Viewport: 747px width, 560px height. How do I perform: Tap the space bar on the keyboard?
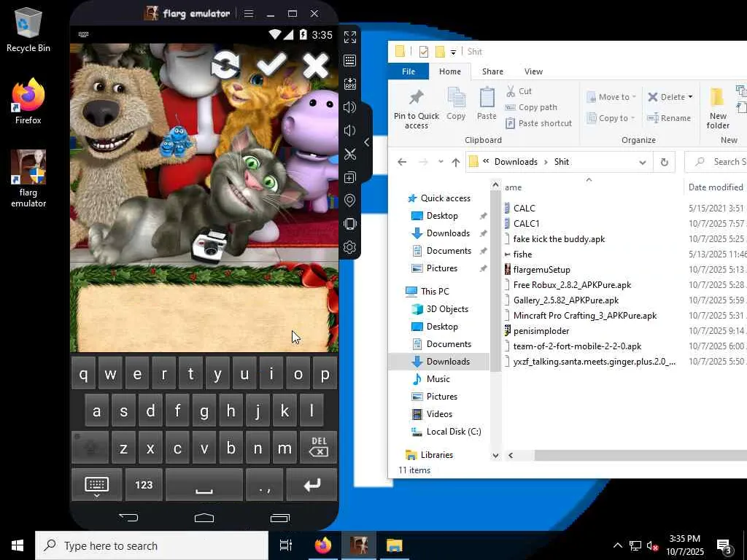pyautogui.click(x=204, y=485)
